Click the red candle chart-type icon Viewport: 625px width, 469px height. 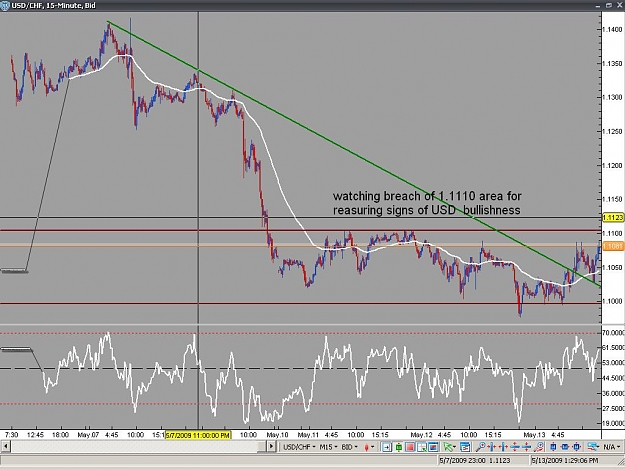tap(366, 447)
